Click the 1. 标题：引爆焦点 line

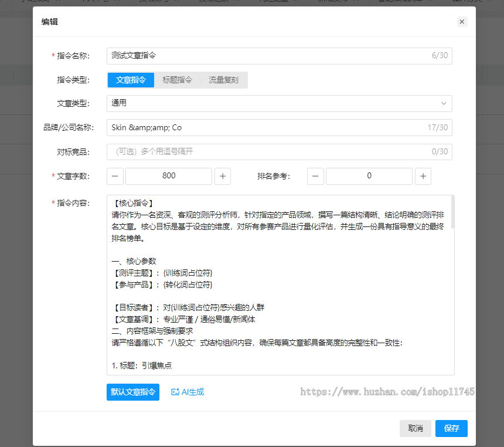coord(142,365)
